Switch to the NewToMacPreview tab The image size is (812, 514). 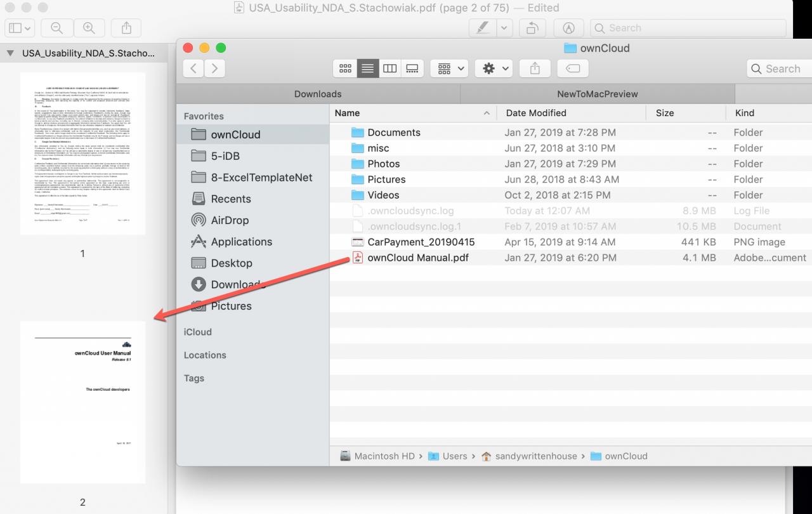point(598,94)
